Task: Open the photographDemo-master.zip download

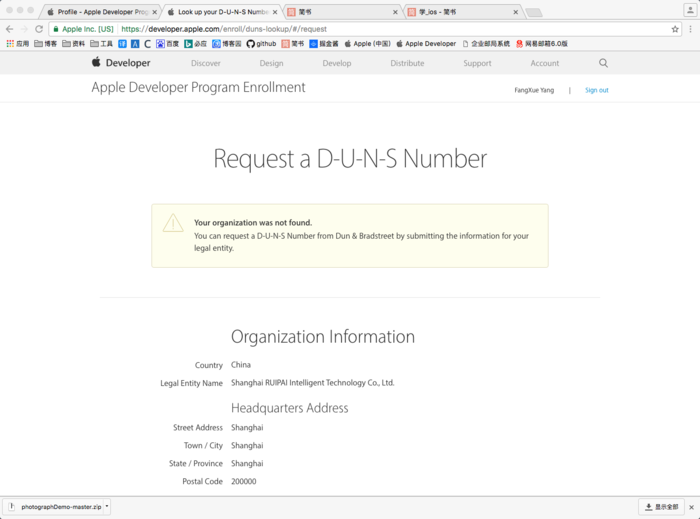Action: [x=56, y=507]
